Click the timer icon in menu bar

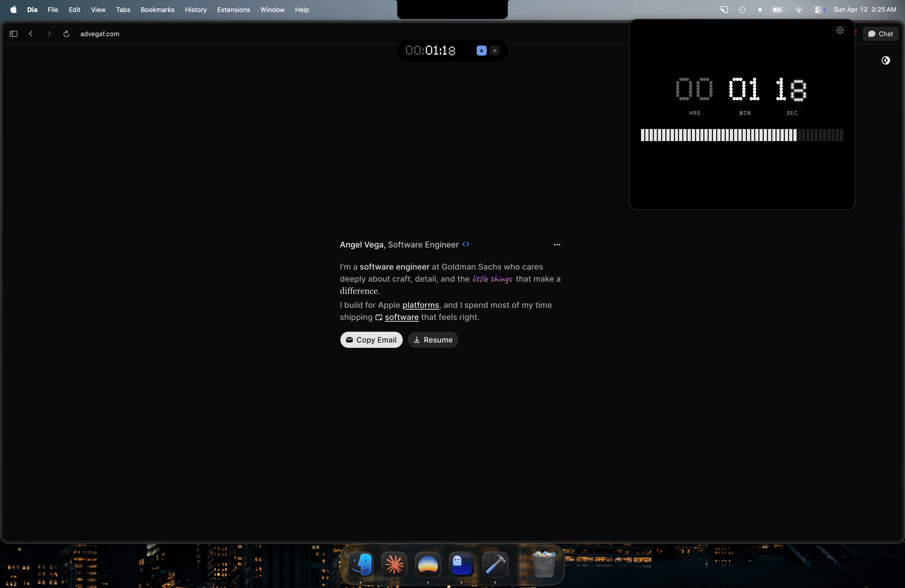(x=742, y=10)
